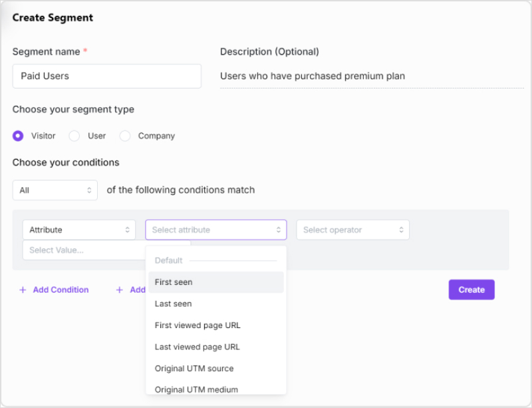Image resolution: width=532 pixels, height=408 pixels.
Task: Click Add Condition link
Action: pyautogui.click(x=61, y=290)
